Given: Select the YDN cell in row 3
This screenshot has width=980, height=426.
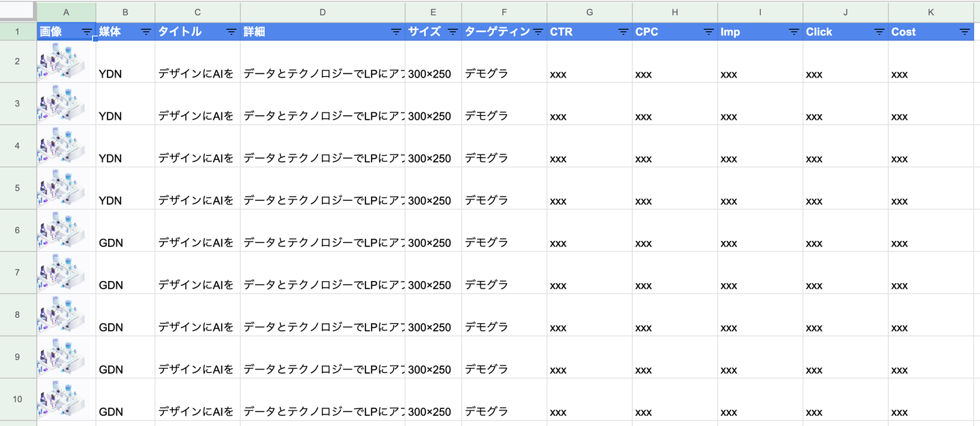Looking at the screenshot, I should click(x=110, y=116).
